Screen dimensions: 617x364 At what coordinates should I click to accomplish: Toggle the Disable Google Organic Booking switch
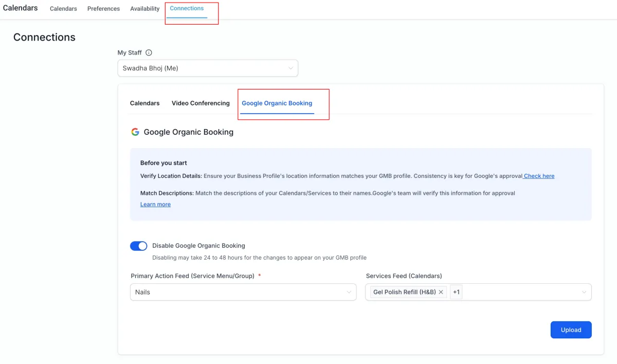[x=138, y=246]
